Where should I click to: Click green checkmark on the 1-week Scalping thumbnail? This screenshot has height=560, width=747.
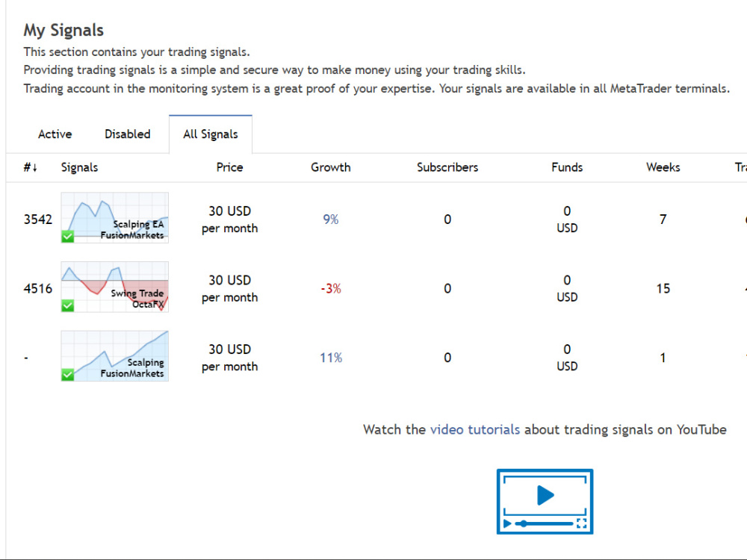point(68,374)
